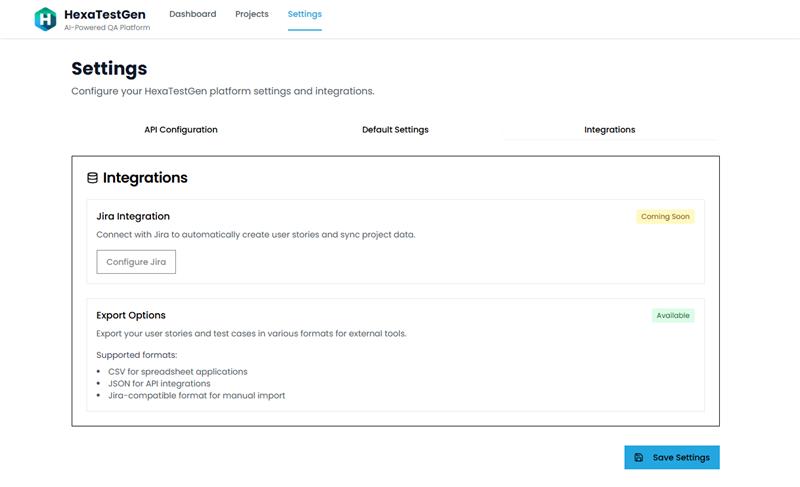Viewport: 800px width, 487px height.
Task: Switch to the API Configuration tab
Action: (181, 130)
